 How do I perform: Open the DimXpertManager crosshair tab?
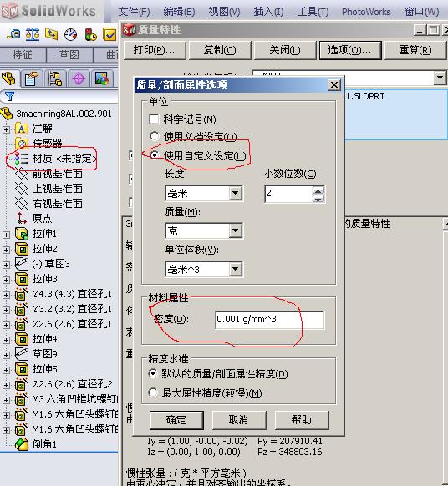point(79,78)
